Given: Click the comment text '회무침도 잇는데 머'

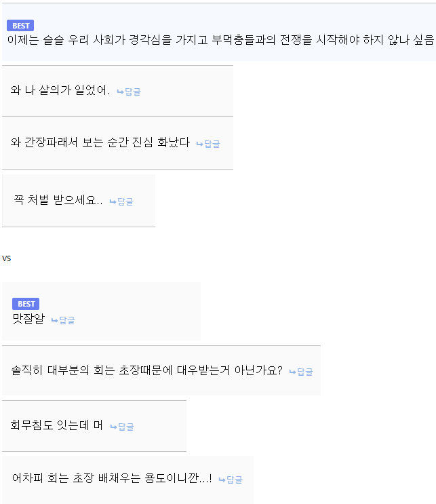Looking at the screenshot, I should click(x=56, y=425).
